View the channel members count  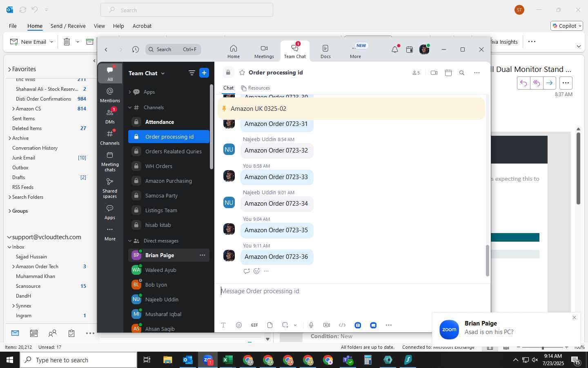coord(416,73)
